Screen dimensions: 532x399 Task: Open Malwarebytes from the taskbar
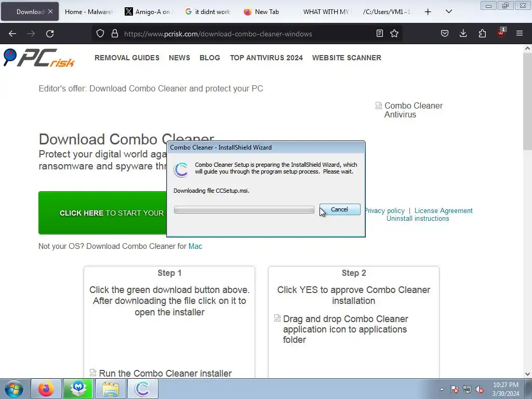click(x=78, y=389)
